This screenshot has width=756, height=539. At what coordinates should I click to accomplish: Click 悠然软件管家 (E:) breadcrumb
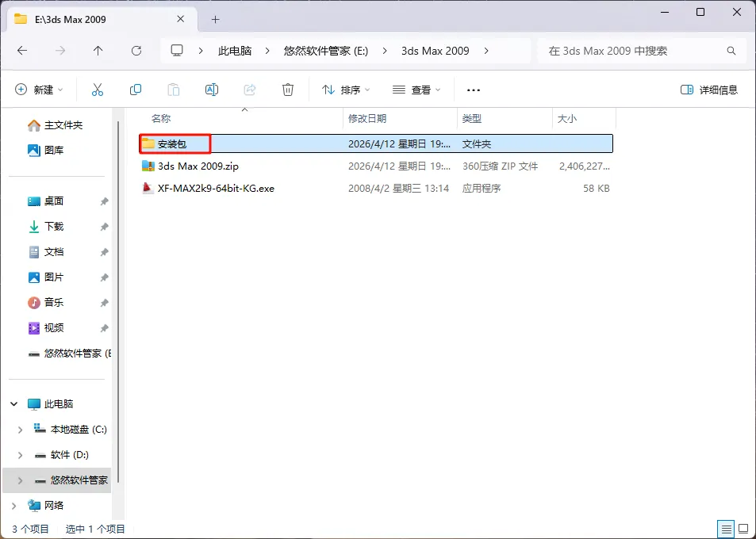(326, 51)
